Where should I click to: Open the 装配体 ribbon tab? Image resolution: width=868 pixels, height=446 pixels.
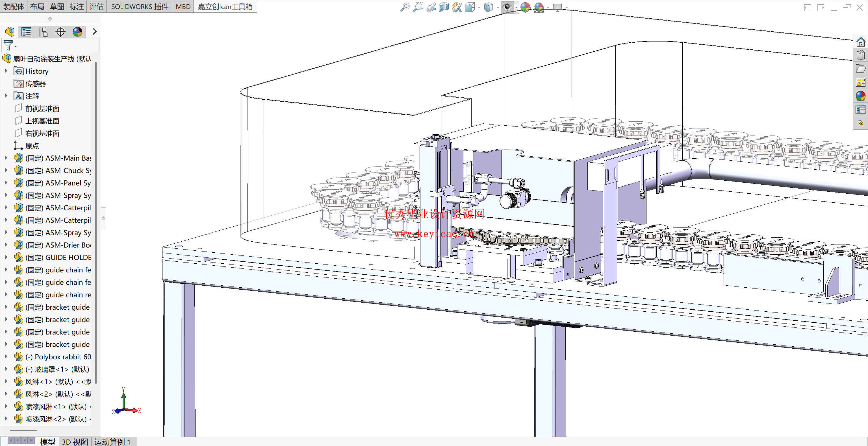click(x=14, y=7)
